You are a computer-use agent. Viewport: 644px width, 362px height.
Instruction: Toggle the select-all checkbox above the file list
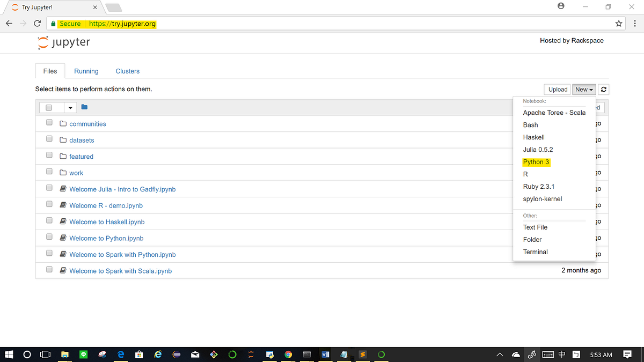47,107
